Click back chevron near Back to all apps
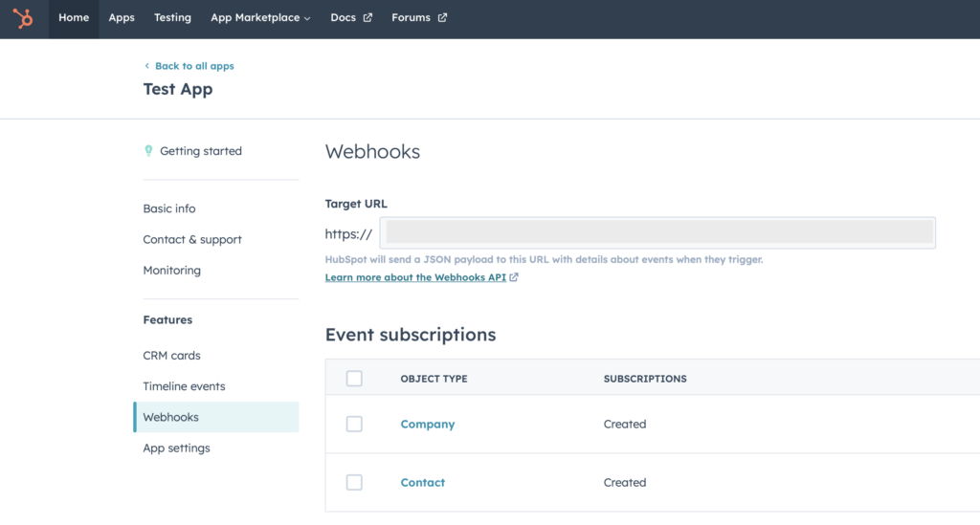This screenshot has height=525, width=980. (147, 66)
